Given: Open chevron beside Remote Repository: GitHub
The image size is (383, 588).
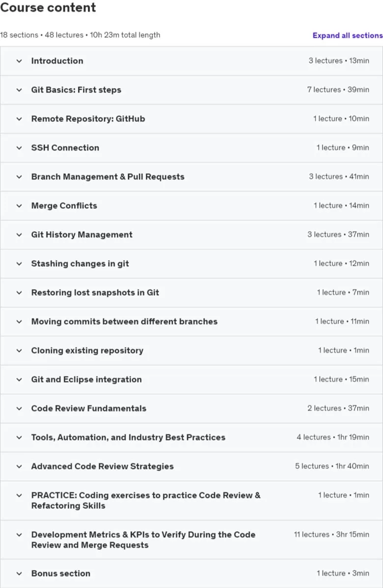Looking at the screenshot, I should pos(19,119).
